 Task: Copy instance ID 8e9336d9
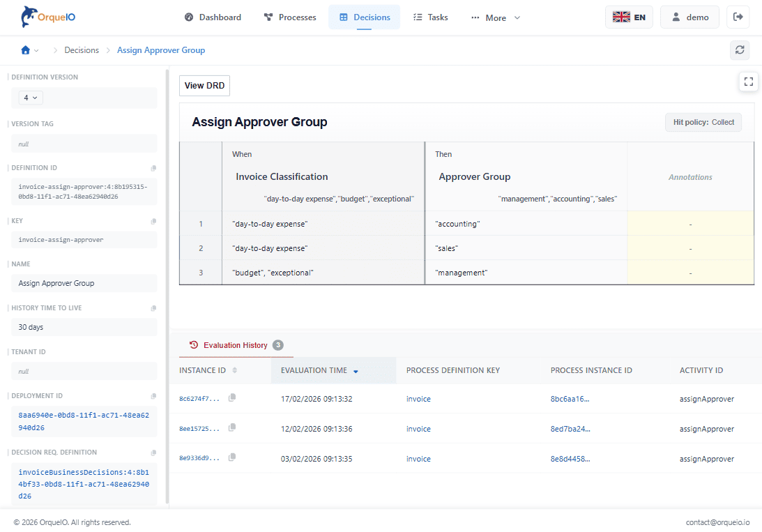coord(232,457)
